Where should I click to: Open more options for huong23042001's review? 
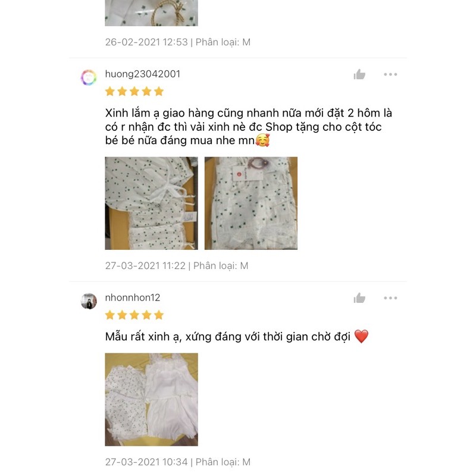390,74
